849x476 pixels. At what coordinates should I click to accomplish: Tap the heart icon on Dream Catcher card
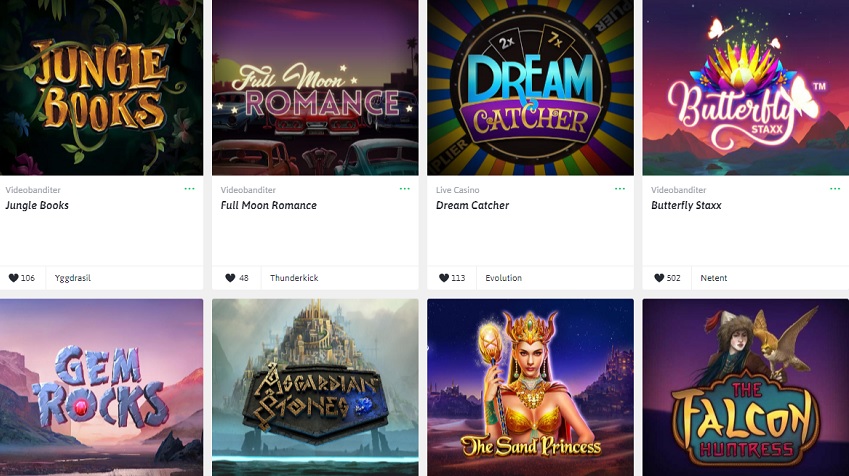click(x=444, y=278)
